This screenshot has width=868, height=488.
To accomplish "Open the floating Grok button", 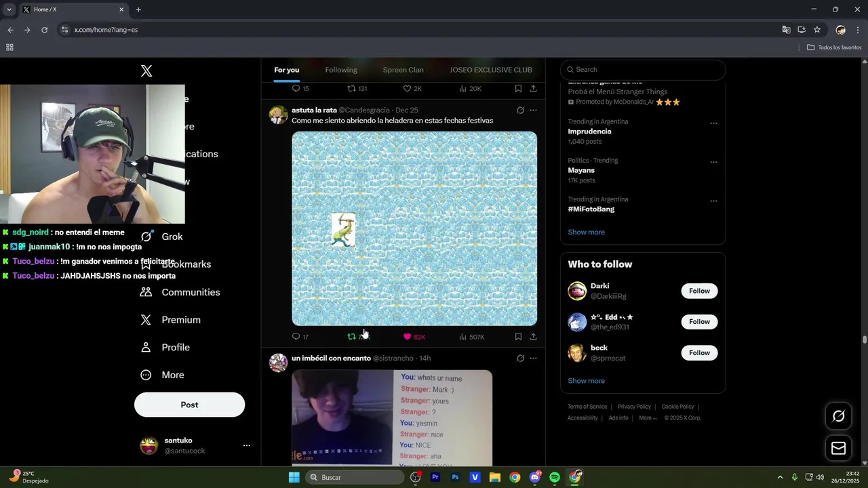I will (838, 416).
